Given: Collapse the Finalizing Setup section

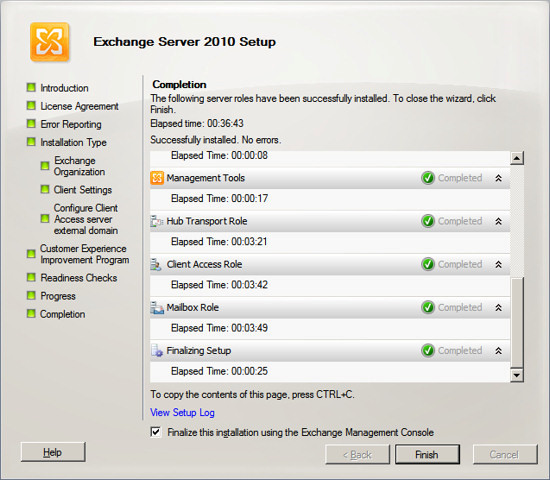Looking at the screenshot, I should coord(498,351).
